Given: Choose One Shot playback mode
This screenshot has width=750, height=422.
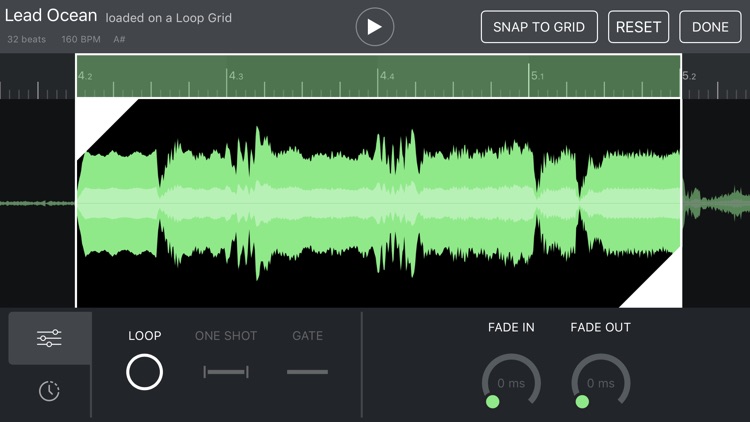Looking at the screenshot, I should (226, 372).
